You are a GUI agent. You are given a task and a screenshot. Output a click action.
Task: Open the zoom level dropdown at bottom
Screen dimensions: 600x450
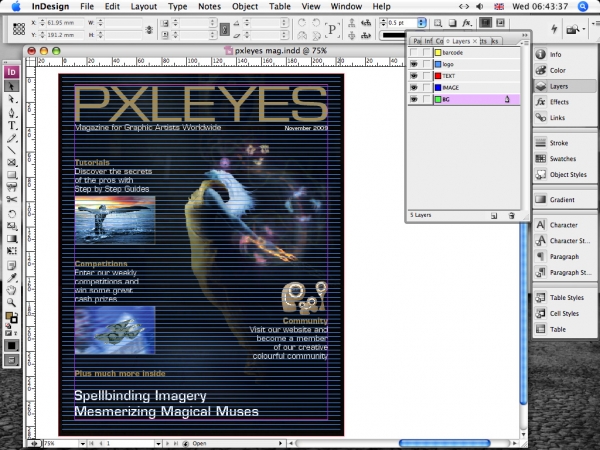click(x=82, y=443)
